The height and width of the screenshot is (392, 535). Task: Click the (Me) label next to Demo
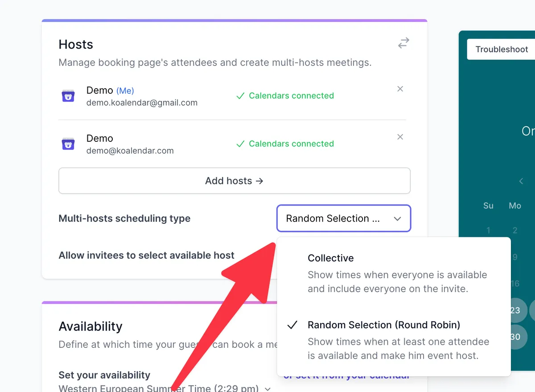coord(125,91)
